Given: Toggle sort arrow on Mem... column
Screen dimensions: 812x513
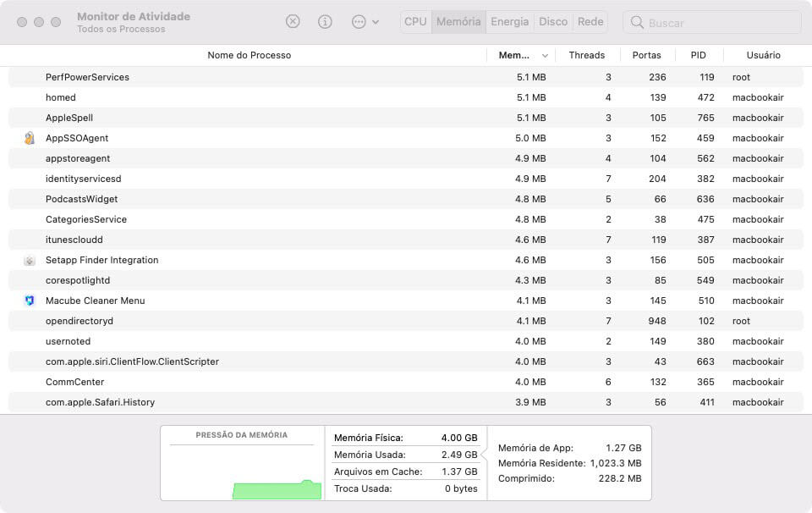Looking at the screenshot, I should click(545, 55).
